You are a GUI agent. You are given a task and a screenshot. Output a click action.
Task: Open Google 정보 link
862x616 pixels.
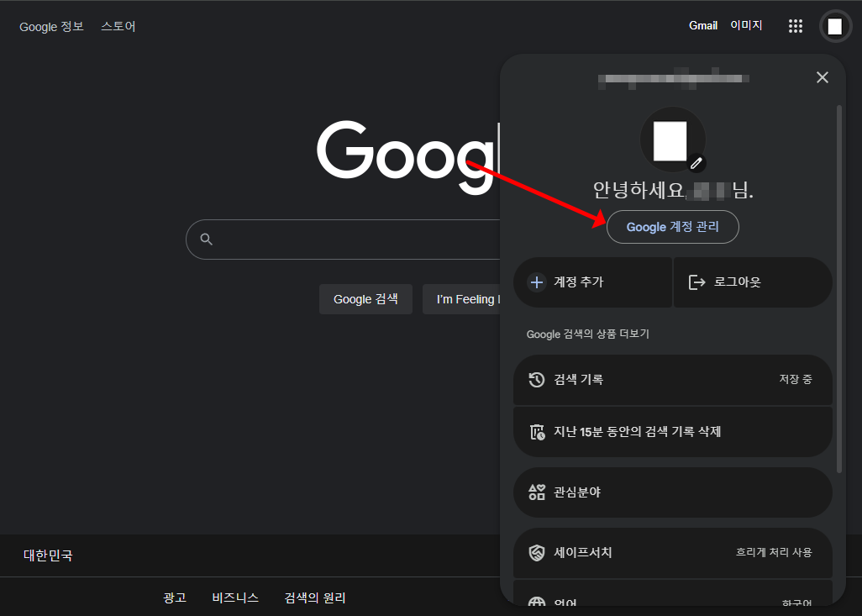(x=52, y=26)
